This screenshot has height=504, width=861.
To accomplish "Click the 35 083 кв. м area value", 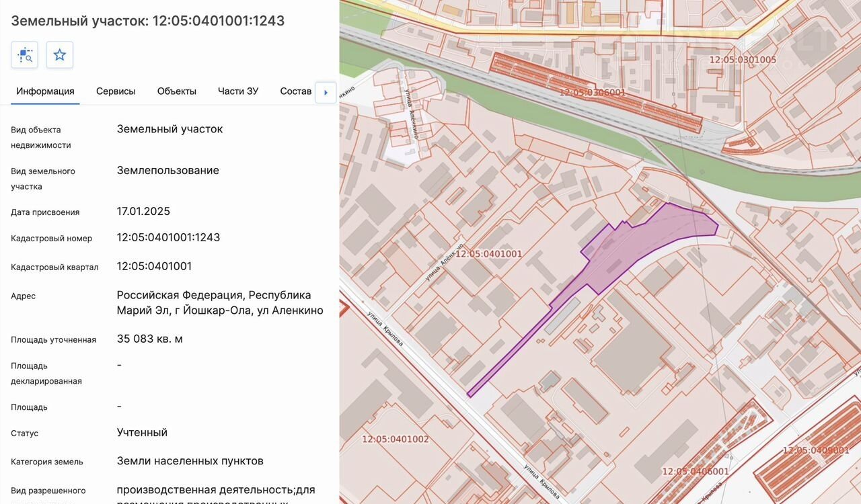I will click(149, 339).
